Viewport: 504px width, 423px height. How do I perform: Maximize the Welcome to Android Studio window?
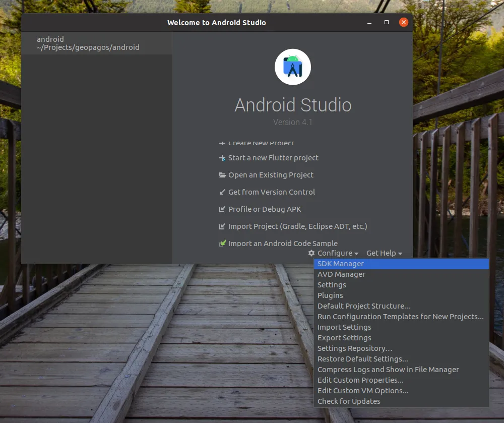[387, 22]
